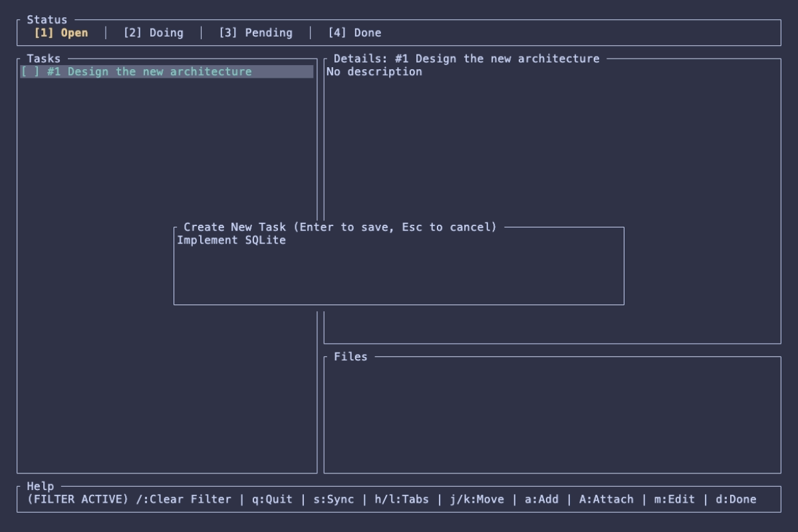This screenshot has height=532, width=798.
Task: Select the [4] Done tab
Action: (x=354, y=33)
